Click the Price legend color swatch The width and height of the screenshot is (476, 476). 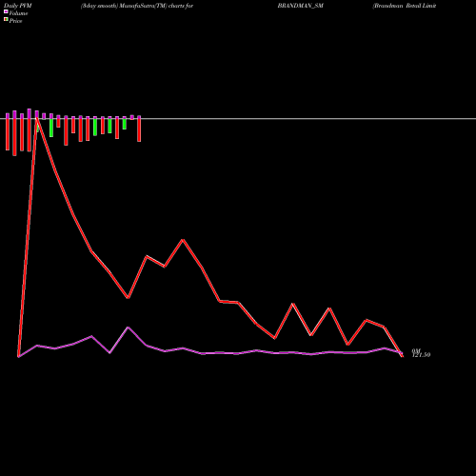6,20
